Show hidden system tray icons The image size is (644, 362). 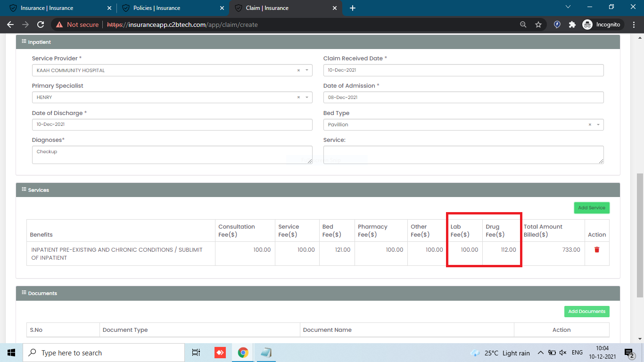pos(540,353)
